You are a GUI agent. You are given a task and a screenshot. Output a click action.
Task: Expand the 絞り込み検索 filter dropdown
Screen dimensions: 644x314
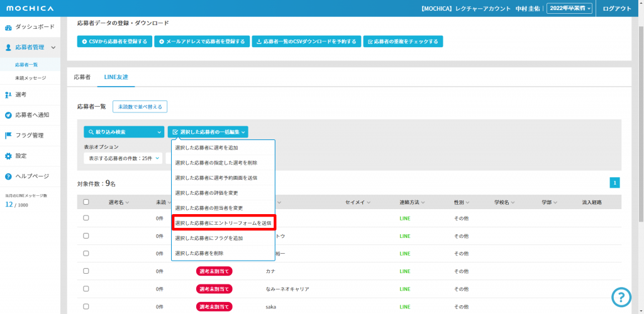123,132
